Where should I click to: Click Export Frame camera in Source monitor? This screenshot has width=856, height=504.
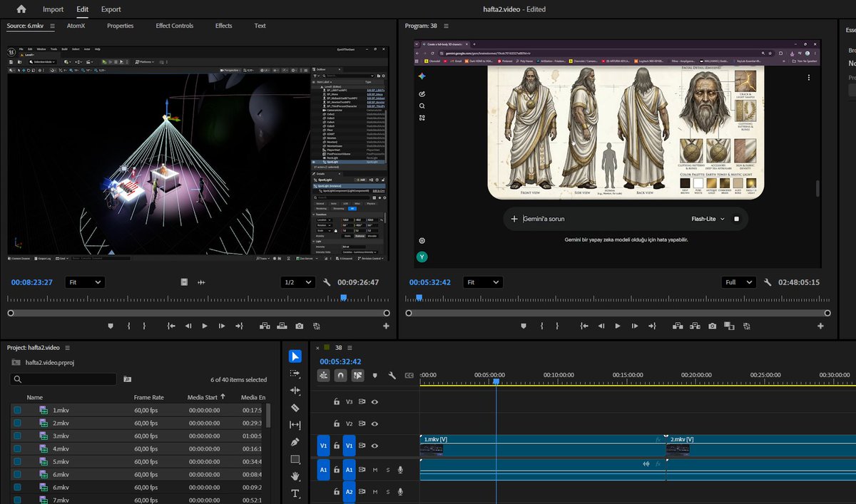299,326
